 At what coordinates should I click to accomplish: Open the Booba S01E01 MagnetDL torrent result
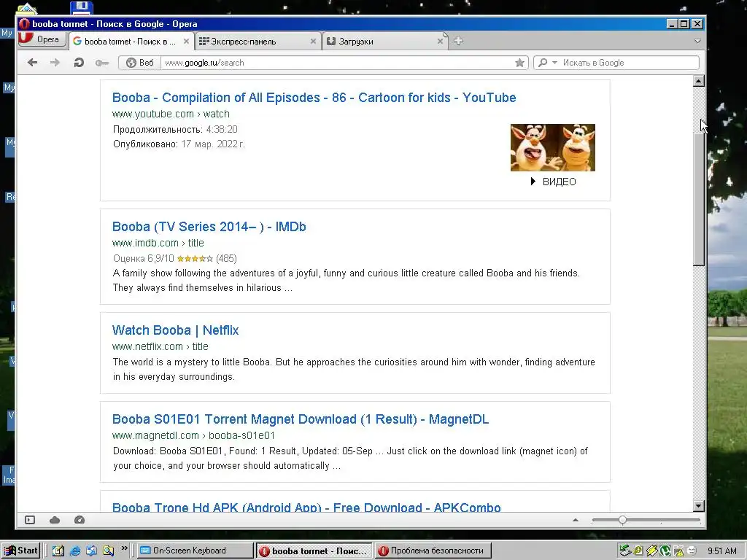(x=301, y=419)
